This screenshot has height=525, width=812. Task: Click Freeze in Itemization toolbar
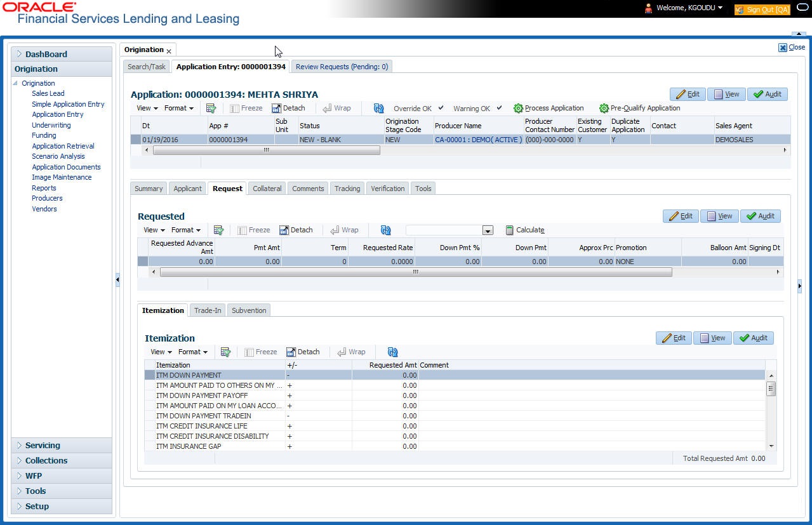click(260, 352)
